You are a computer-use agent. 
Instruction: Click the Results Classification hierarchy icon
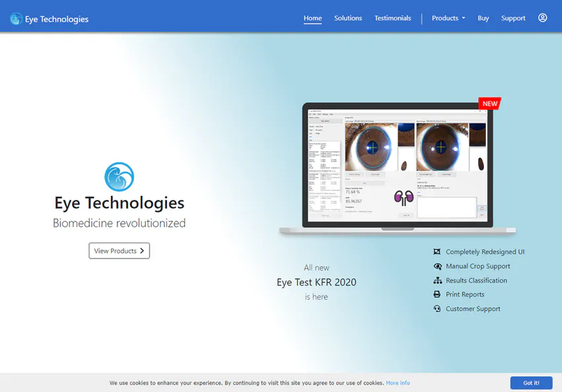[437, 280]
